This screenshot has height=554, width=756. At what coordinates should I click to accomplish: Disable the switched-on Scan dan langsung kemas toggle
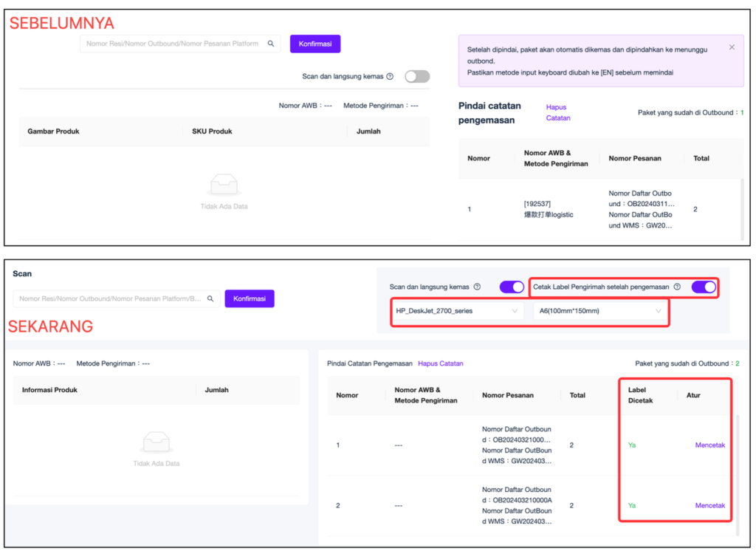[x=512, y=287]
